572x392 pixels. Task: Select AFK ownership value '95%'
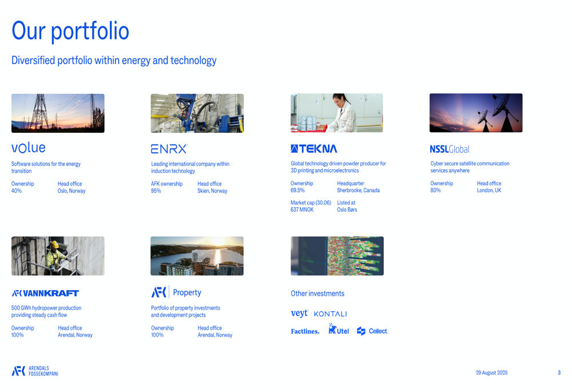pos(156,191)
